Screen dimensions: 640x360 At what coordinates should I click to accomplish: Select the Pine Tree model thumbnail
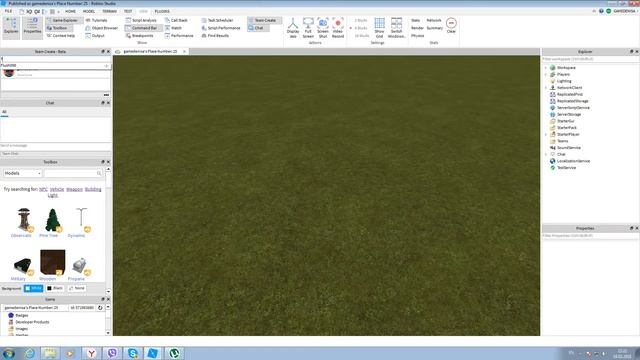[x=52, y=220]
